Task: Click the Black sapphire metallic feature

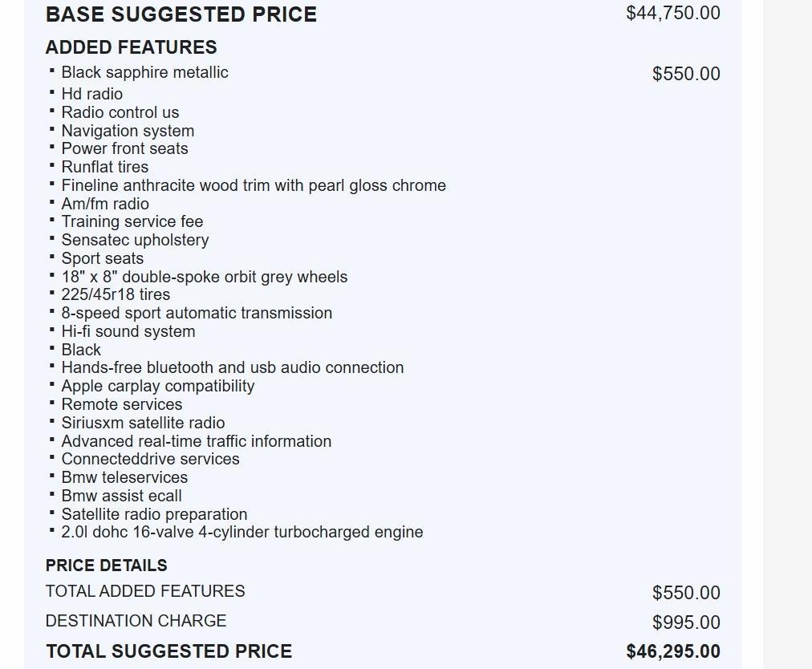Action: [144, 73]
